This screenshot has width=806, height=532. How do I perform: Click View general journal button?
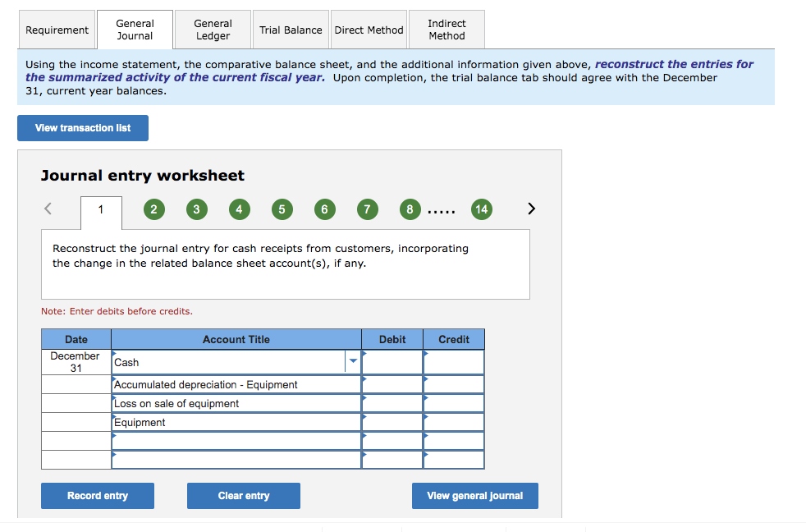point(475,496)
